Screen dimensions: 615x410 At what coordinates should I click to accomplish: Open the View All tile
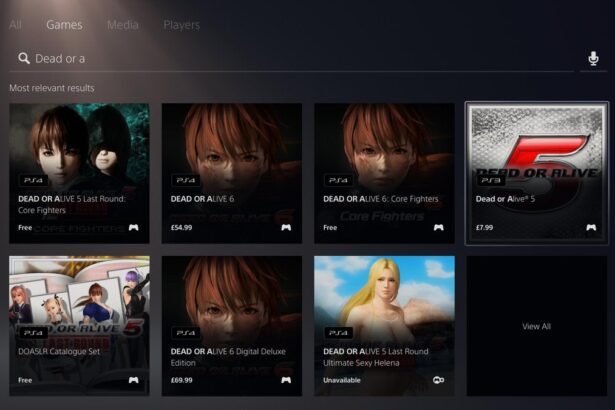pyautogui.click(x=537, y=326)
